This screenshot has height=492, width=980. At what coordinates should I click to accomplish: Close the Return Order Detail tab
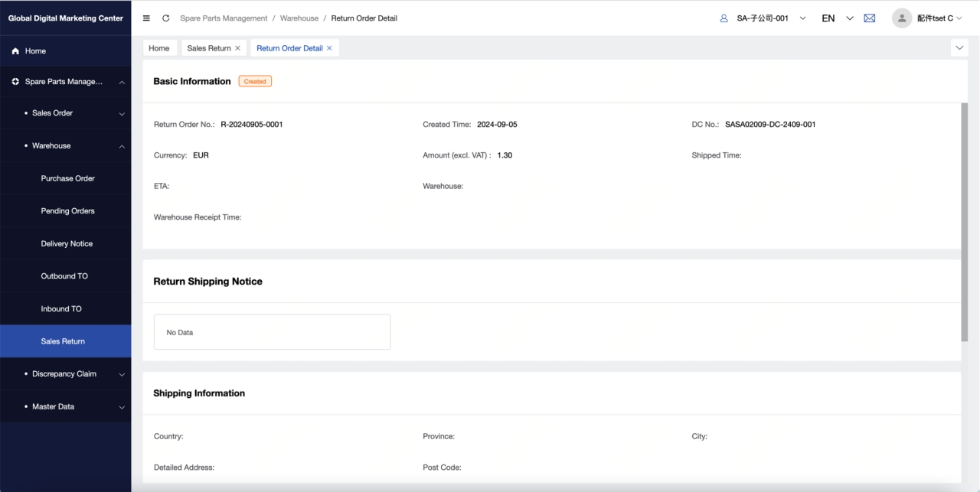click(329, 48)
